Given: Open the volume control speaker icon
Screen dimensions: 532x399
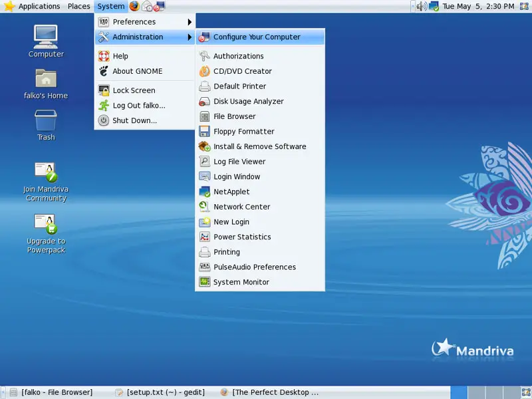Looking at the screenshot, I should coord(422,6).
